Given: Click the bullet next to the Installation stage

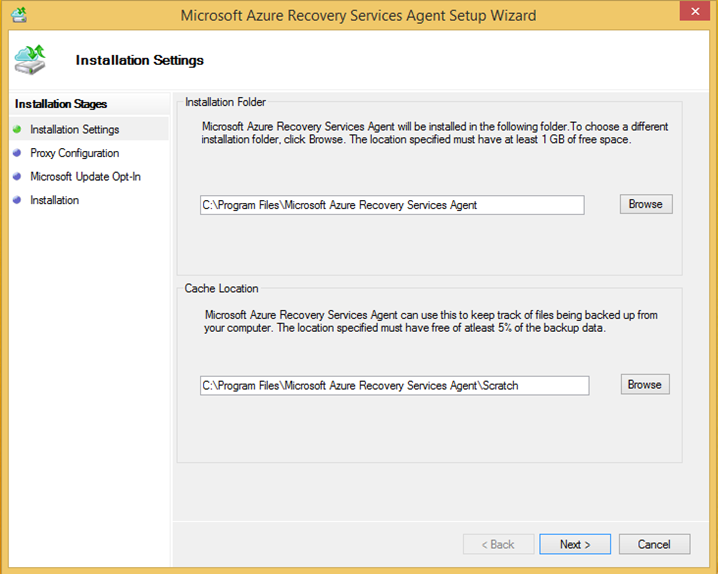Looking at the screenshot, I should click(x=17, y=200).
